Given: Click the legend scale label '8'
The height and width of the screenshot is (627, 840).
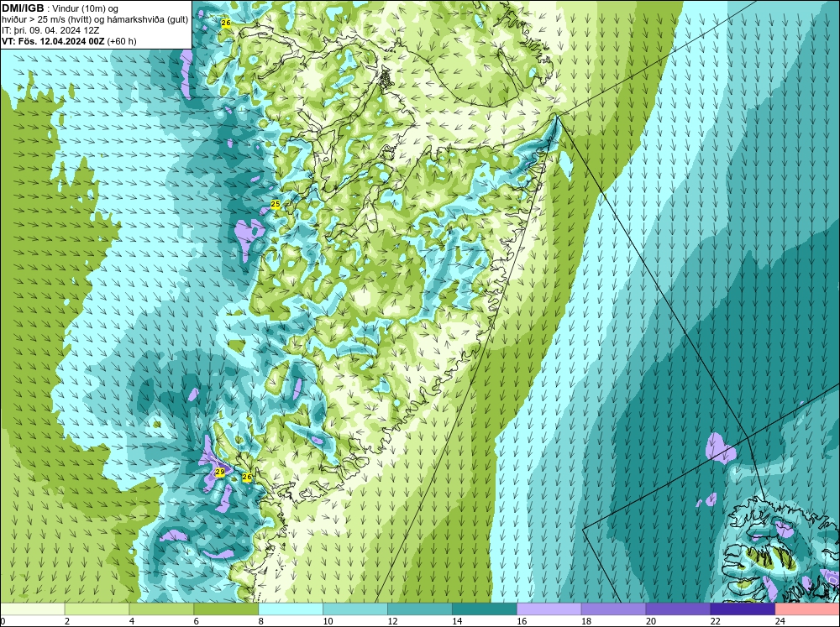Looking at the screenshot, I should click(x=261, y=622).
